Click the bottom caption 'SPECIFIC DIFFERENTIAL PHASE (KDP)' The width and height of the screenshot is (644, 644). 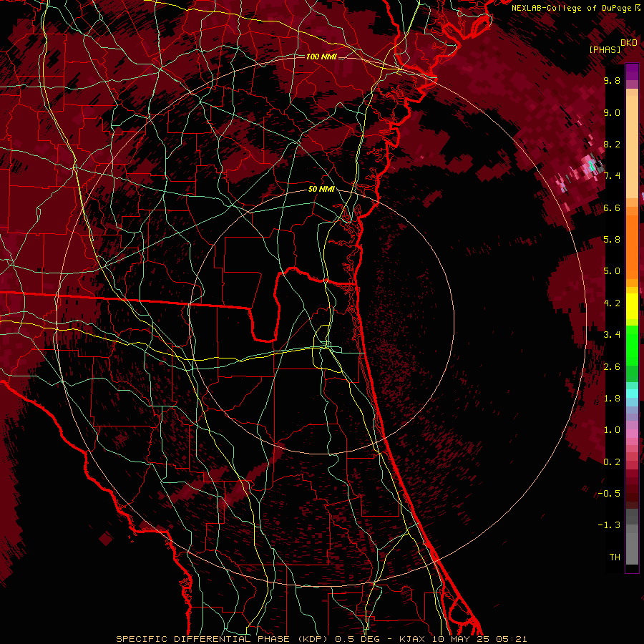pos(224,639)
